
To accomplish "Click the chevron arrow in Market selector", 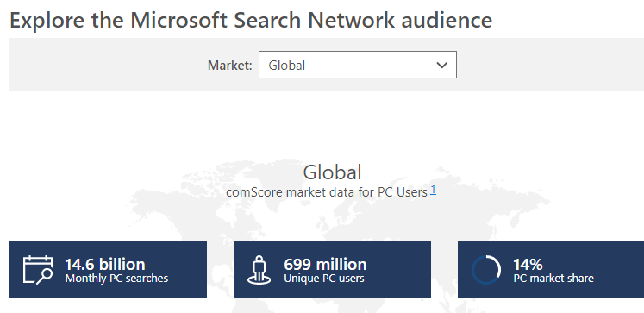I will tap(442, 65).
